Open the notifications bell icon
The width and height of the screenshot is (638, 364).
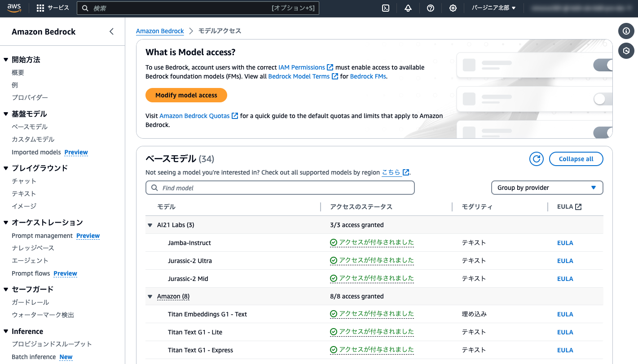pyautogui.click(x=408, y=8)
